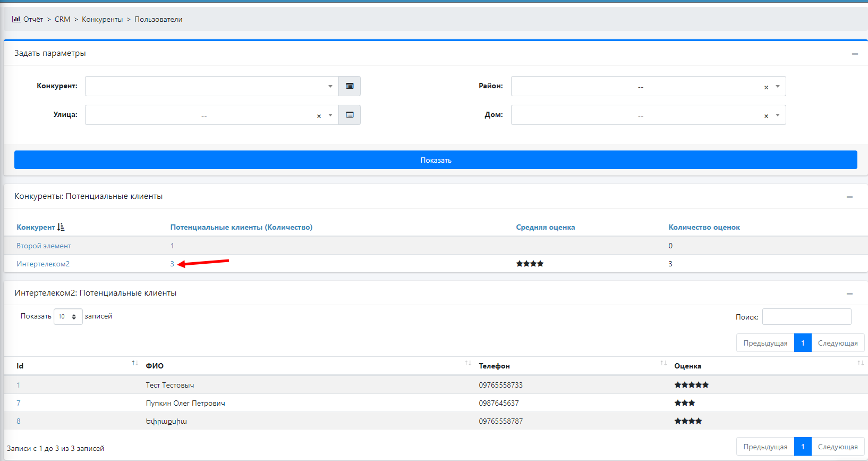Focus the Поиск search field

806,317
